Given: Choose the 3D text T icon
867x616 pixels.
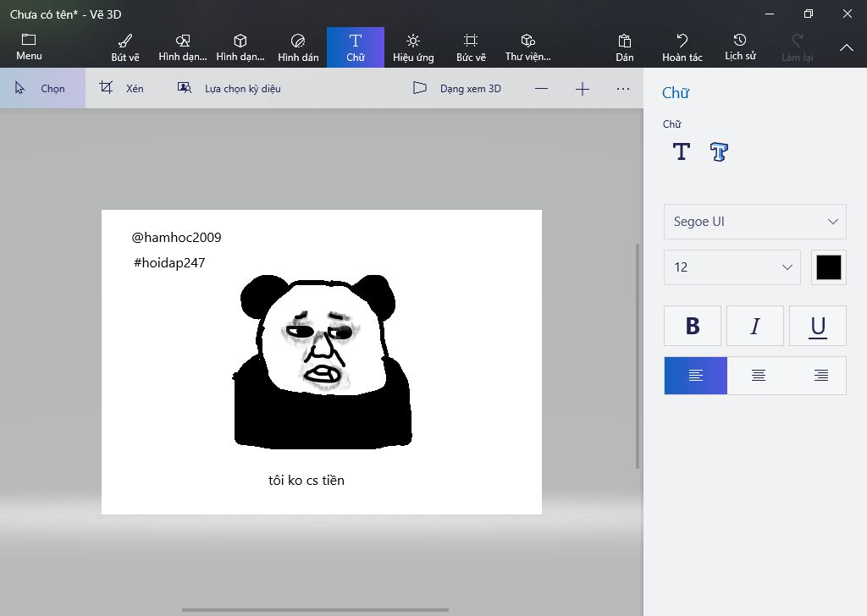Looking at the screenshot, I should (719, 151).
